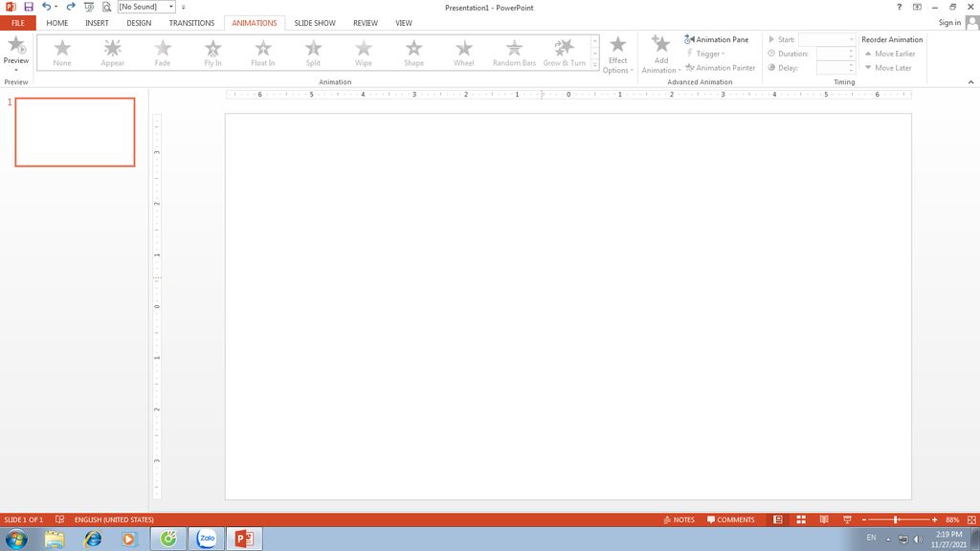The width and height of the screenshot is (980, 551).
Task: Click Sign in link
Action: pos(949,23)
